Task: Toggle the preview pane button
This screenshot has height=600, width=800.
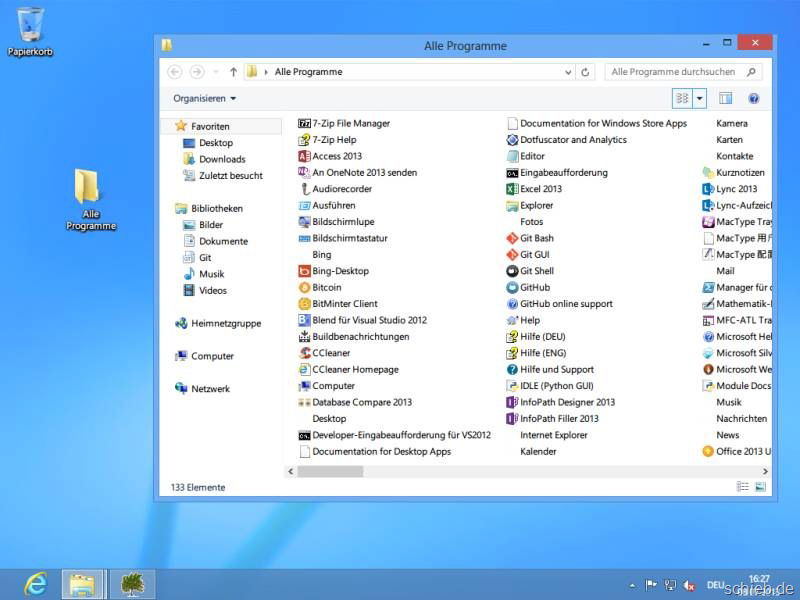Action: [x=726, y=98]
